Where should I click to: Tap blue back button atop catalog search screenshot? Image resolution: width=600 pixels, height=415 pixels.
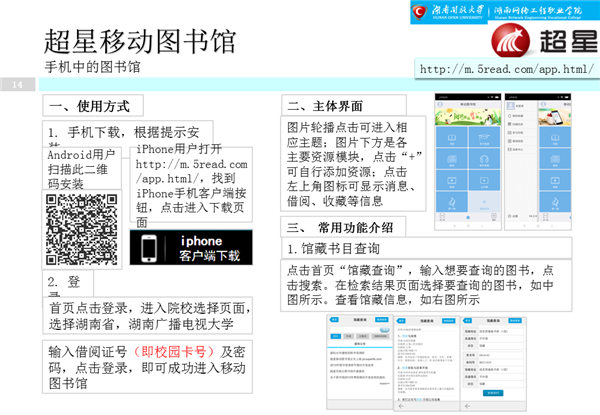334,319
